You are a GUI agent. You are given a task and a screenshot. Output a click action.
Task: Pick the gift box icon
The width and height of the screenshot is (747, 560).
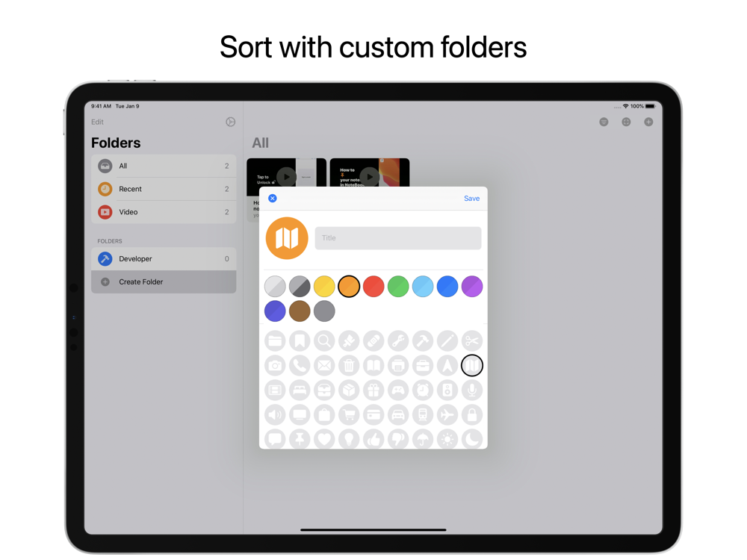[x=373, y=391]
